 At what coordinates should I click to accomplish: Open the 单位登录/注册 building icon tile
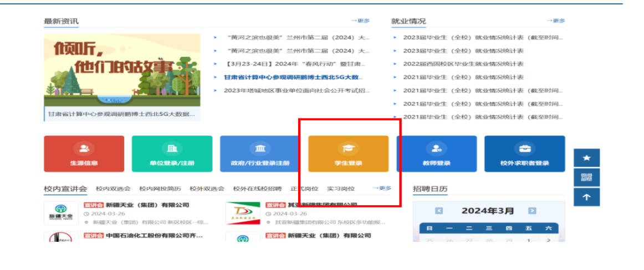pos(172,154)
